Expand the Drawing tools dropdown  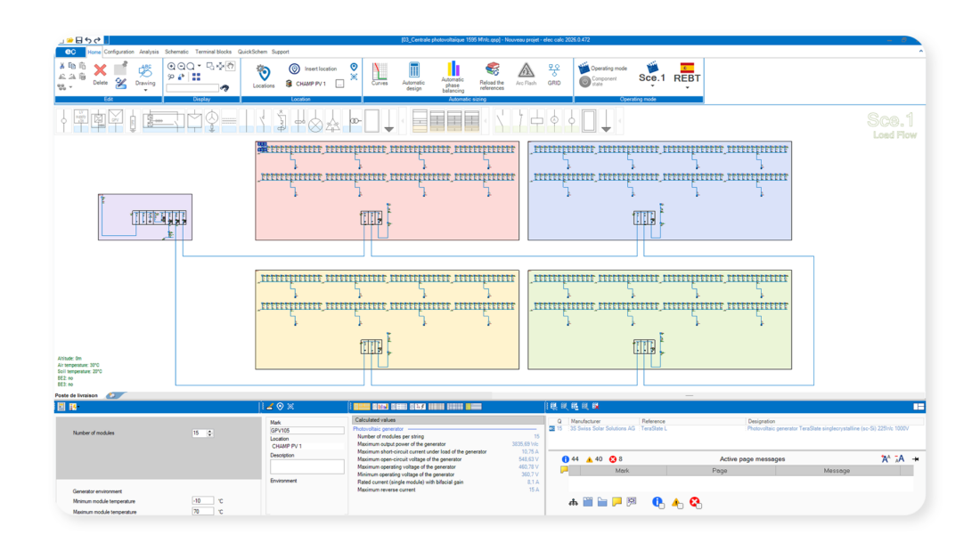click(145, 90)
